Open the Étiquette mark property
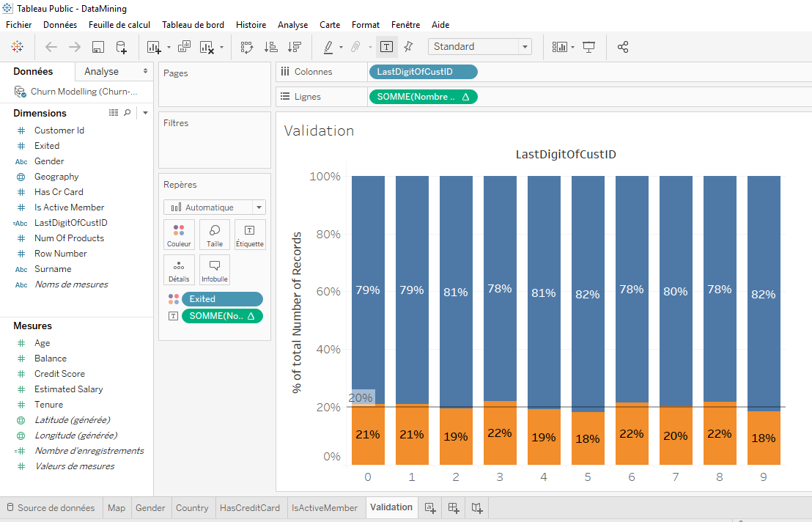 pos(248,235)
